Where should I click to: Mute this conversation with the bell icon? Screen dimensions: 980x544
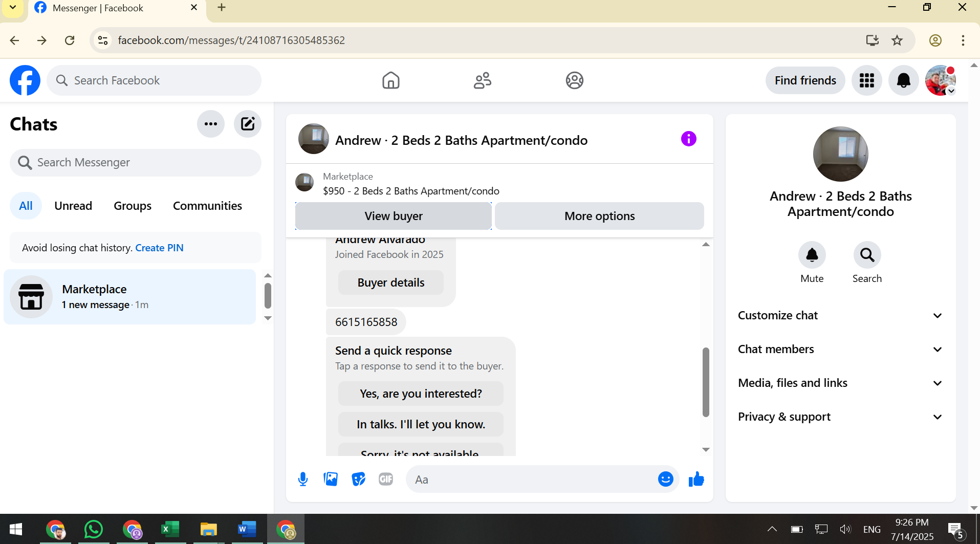pos(812,255)
